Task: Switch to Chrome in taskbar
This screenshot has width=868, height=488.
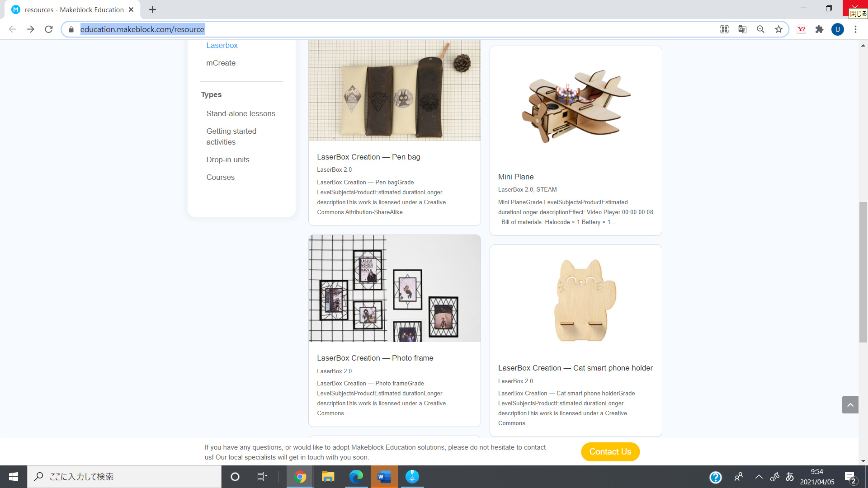Action: pos(300,477)
